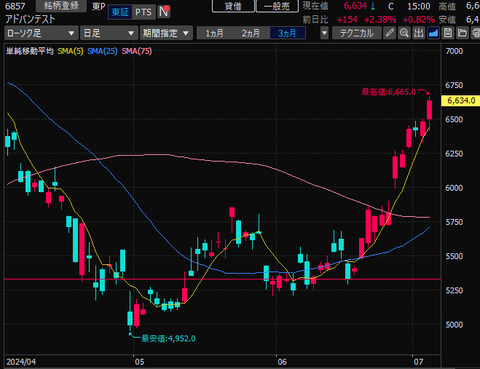Click the 一般売 button
480x369 pixels.
pos(277,6)
